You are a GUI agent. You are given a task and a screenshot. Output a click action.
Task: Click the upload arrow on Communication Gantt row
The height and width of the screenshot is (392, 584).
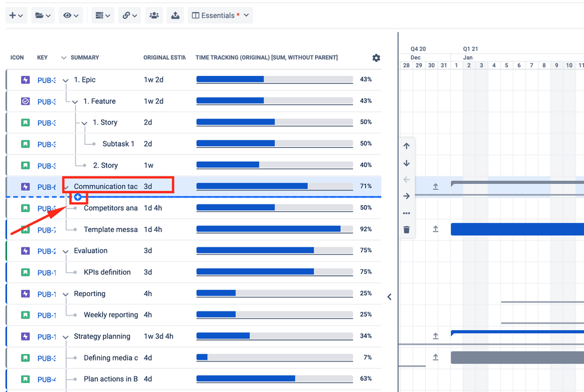click(436, 186)
